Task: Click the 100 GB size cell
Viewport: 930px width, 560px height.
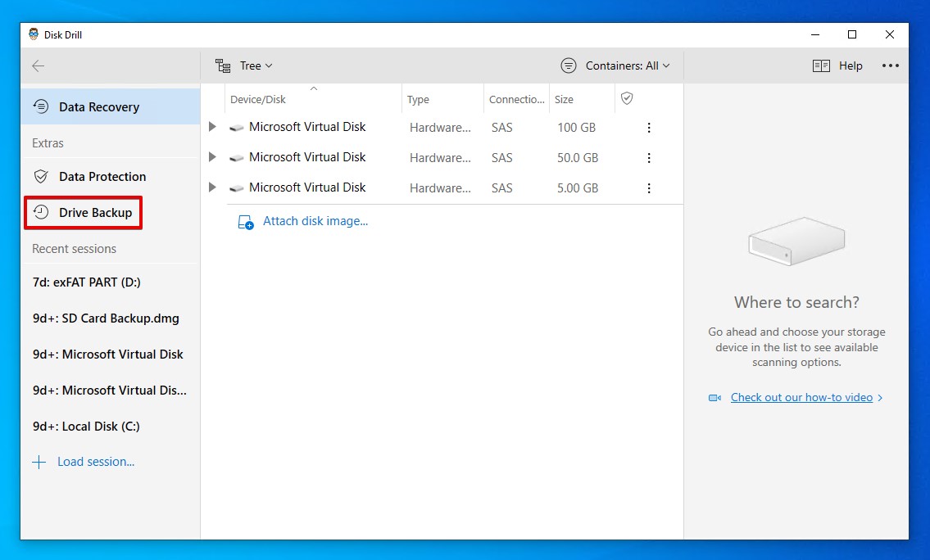Action: [x=577, y=128]
